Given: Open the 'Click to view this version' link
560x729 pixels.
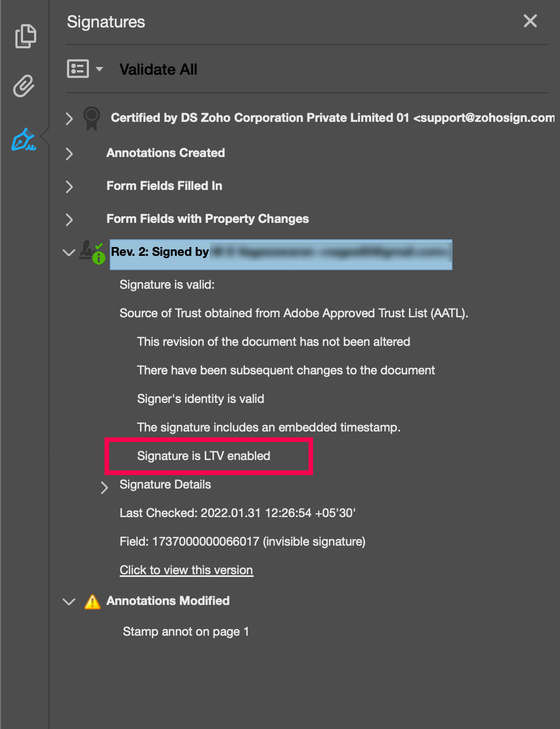Looking at the screenshot, I should coord(186,570).
